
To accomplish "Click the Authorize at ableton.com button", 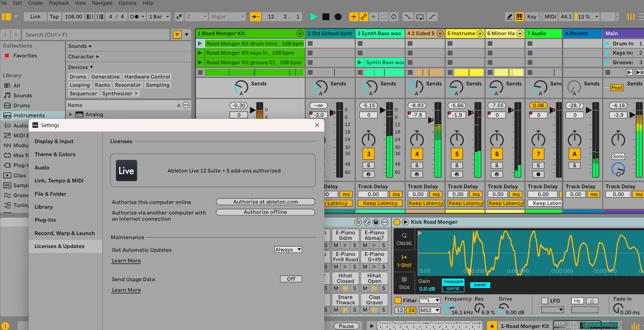I will [x=265, y=202].
